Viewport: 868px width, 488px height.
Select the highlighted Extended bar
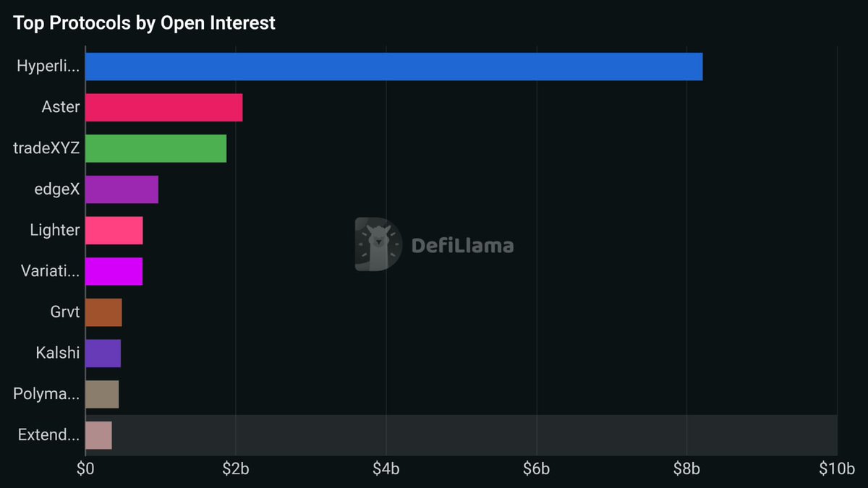tap(98, 435)
